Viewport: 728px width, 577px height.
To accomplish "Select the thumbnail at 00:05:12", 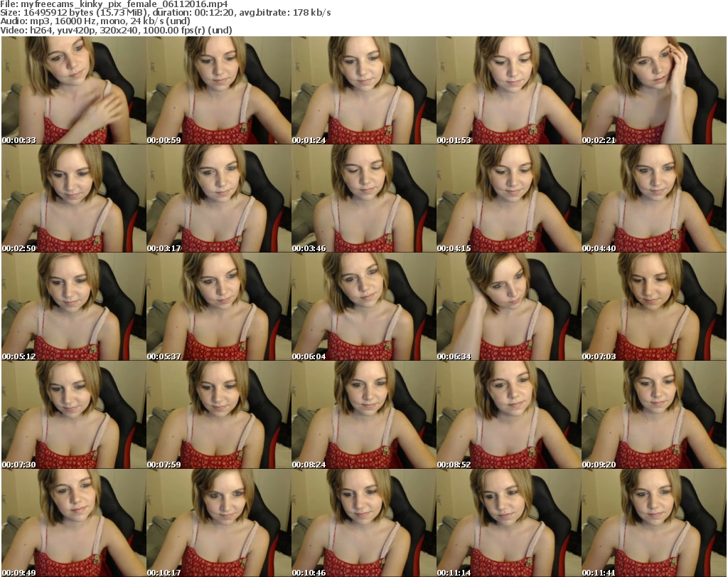I will (x=74, y=307).
